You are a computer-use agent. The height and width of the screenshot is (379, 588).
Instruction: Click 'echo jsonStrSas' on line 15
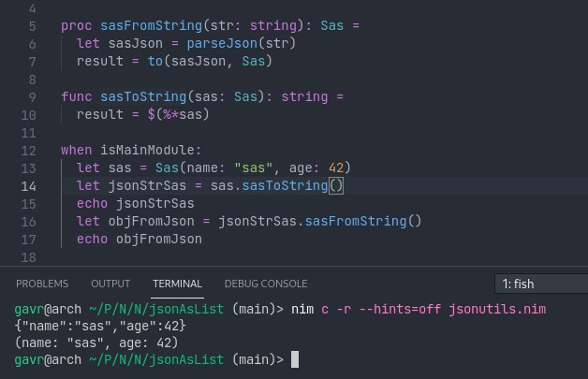136,203
